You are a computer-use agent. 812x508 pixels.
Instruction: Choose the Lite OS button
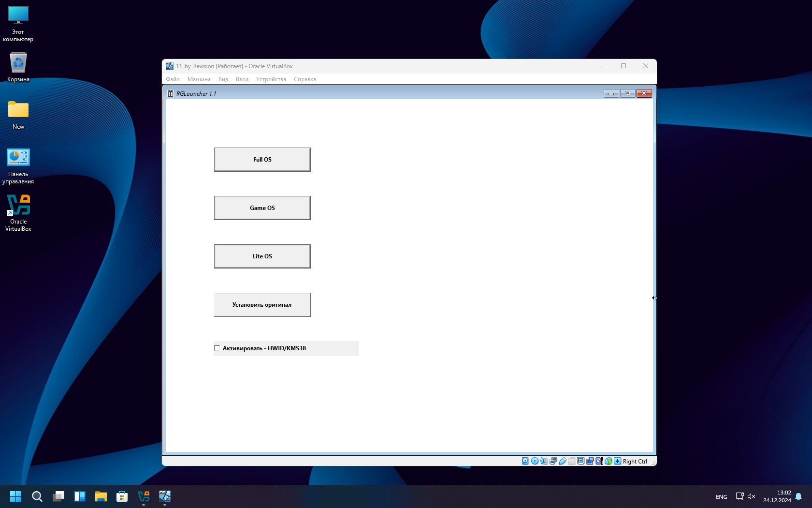click(x=262, y=256)
